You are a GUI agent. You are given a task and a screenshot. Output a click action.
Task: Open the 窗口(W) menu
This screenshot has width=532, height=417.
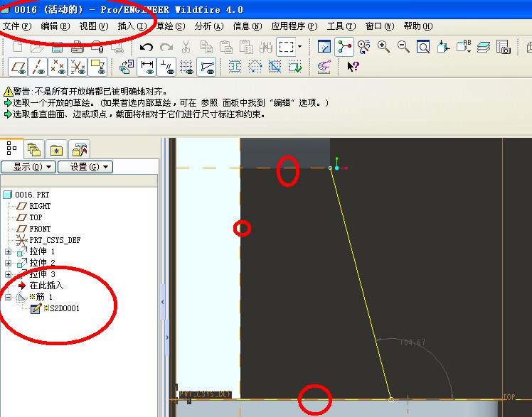(x=380, y=26)
